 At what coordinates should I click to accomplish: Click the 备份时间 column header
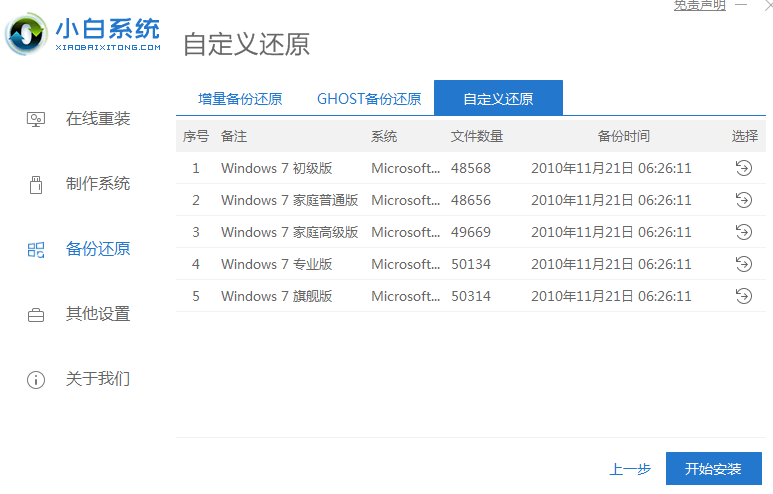[x=623, y=136]
